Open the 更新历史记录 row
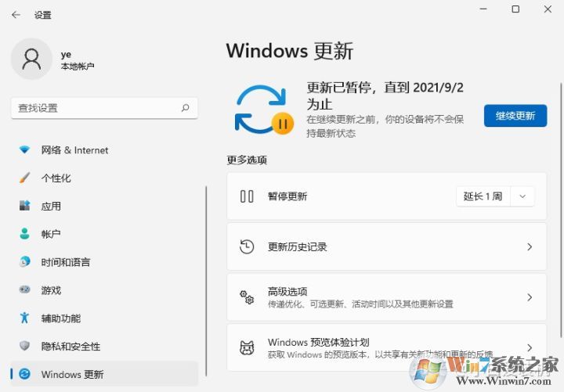The image size is (564, 392). point(387,246)
